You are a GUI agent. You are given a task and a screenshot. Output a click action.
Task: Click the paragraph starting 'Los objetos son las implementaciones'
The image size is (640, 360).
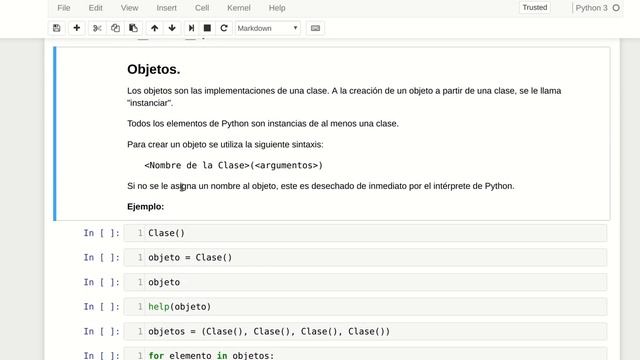(x=344, y=97)
